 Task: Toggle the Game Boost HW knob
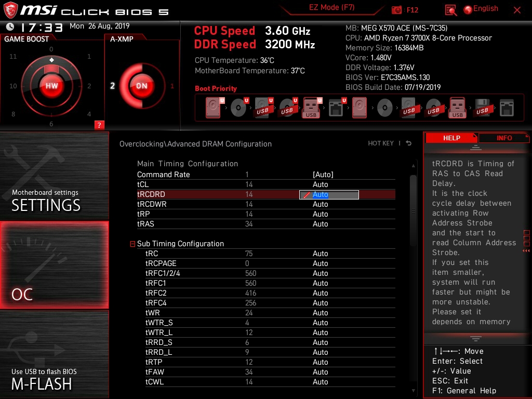51,86
